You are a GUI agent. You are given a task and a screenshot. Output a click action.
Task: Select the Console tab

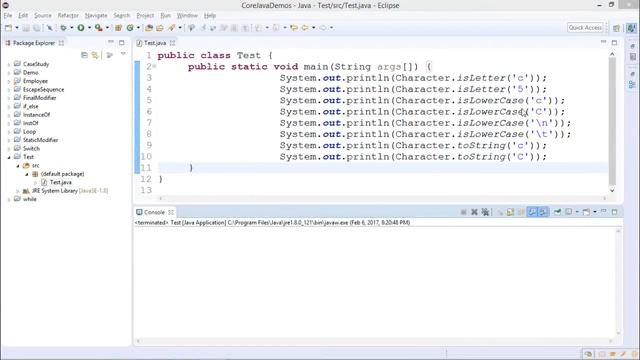tap(154, 212)
